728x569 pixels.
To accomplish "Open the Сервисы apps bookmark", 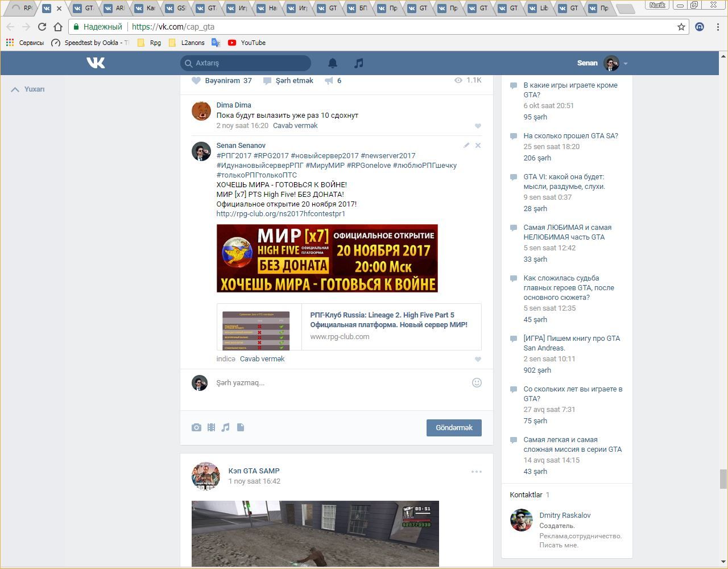I will (25, 43).
